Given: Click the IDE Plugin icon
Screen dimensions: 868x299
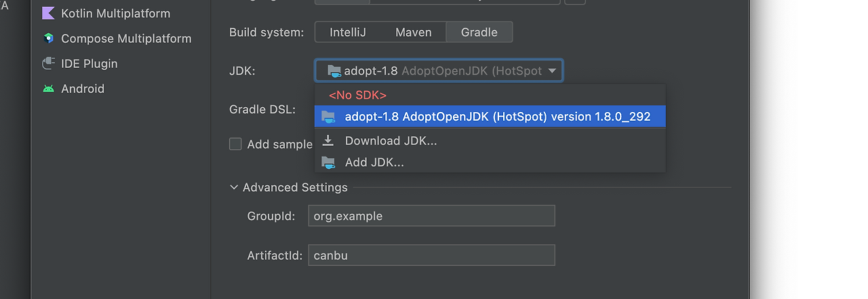Looking at the screenshot, I should (48, 64).
